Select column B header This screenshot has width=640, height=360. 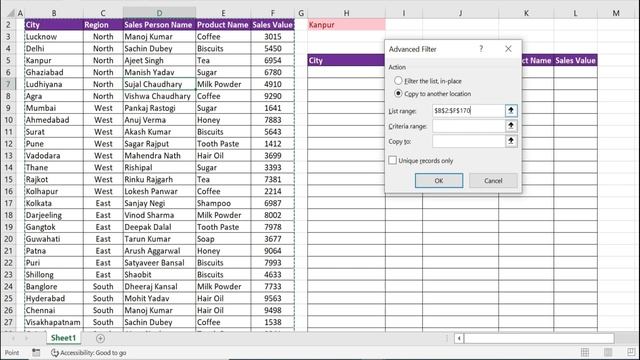click(53, 13)
